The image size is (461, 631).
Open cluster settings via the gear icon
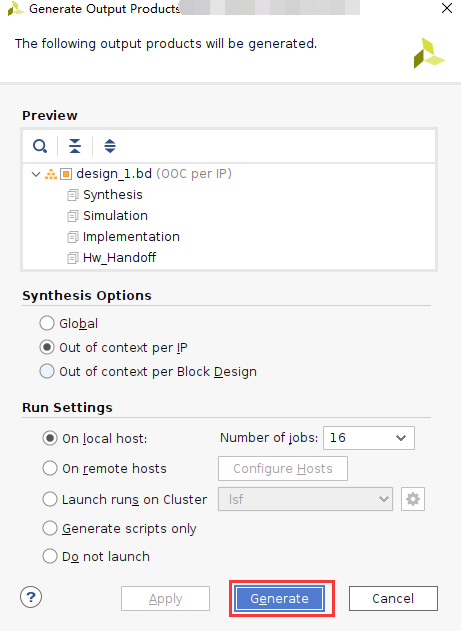pyautogui.click(x=413, y=499)
